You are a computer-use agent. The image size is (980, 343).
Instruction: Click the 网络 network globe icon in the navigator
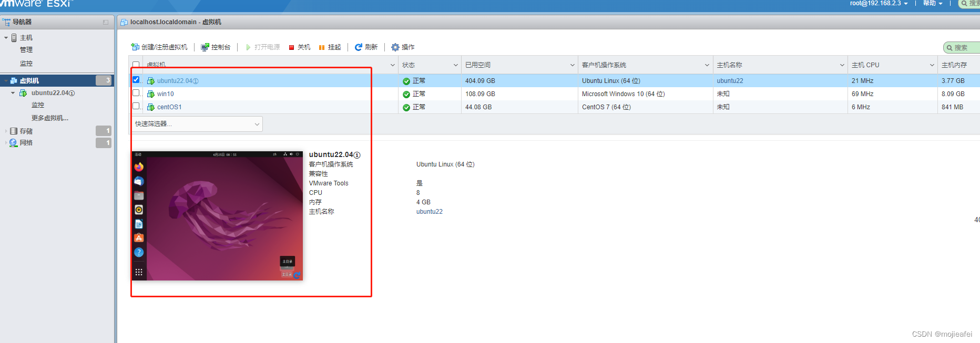(14, 143)
